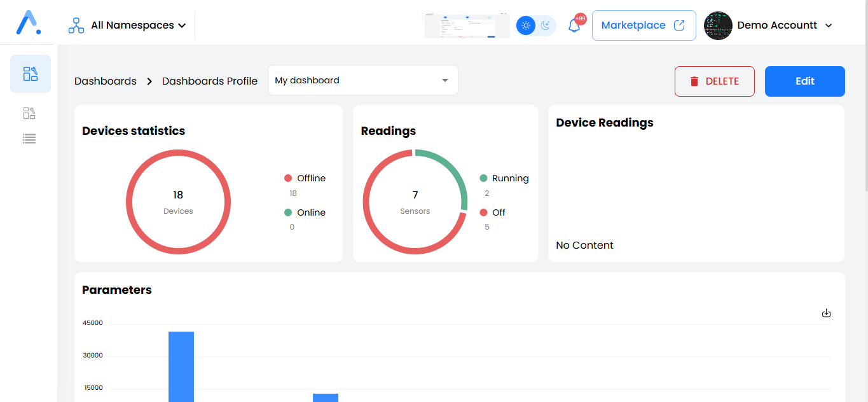Open the My dashboard selector
The width and height of the screenshot is (868, 402).
362,80
